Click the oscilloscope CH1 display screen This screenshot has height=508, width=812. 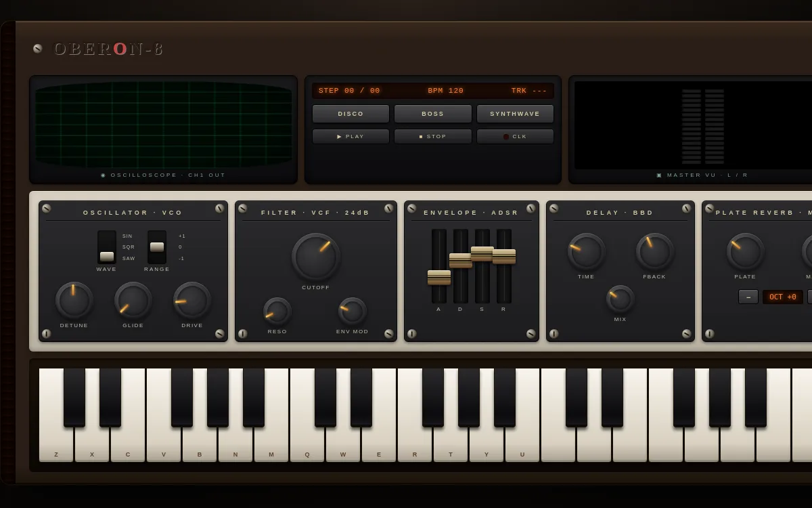pyautogui.click(x=163, y=125)
